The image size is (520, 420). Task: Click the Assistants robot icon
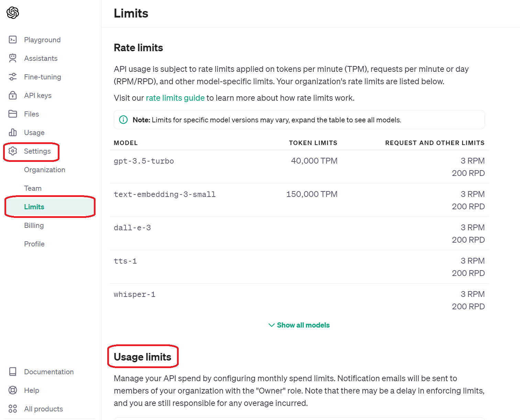click(13, 58)
